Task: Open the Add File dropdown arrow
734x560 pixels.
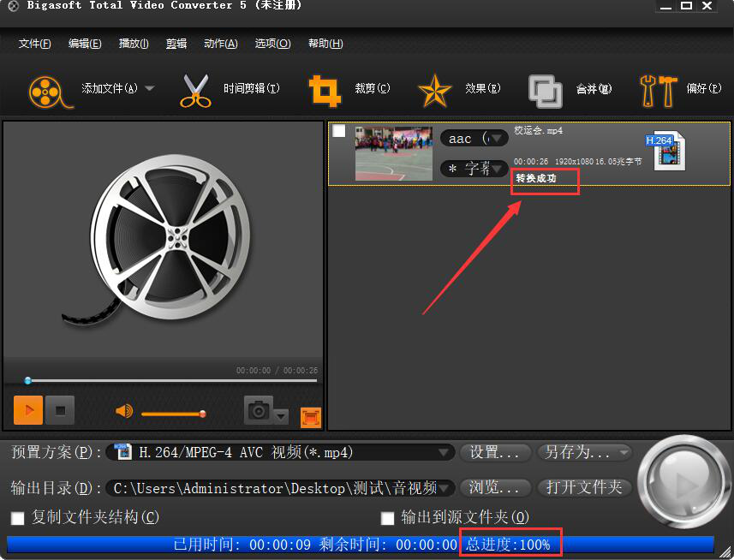Action: coord(150,88)
